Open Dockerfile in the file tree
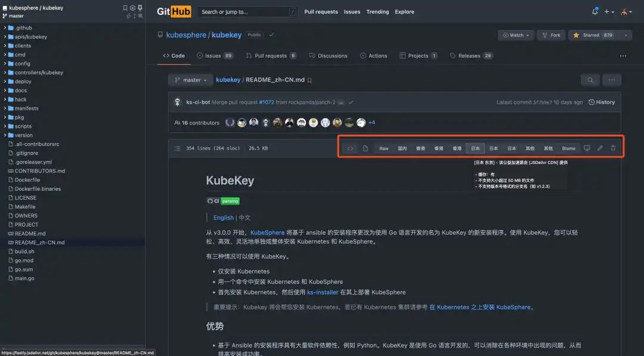This screenshot has width=644, height=356. click(24, 180)
